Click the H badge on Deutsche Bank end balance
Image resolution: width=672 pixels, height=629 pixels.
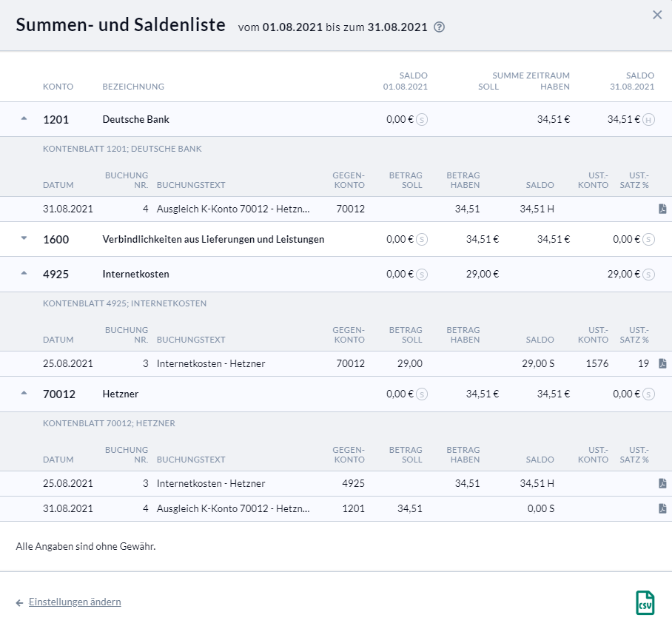[x=648, y=120]
